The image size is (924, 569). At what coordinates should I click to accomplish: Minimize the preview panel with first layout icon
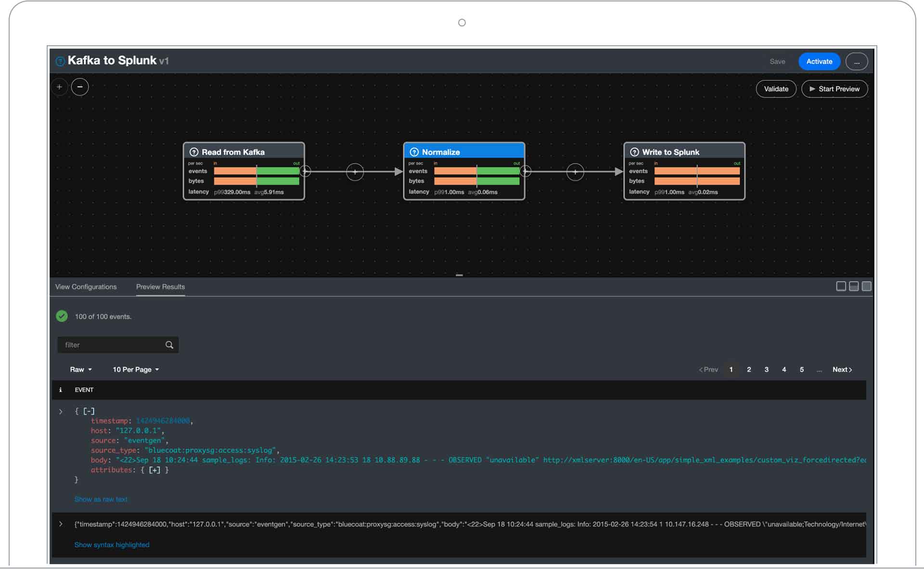click(841, 286)
